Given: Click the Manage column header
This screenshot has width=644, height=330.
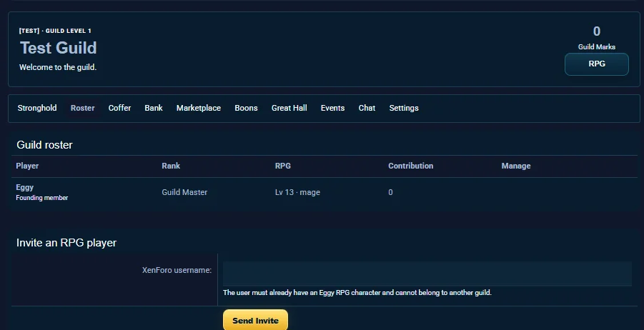Looking at the screenshot, I should (x=516, y=166).
